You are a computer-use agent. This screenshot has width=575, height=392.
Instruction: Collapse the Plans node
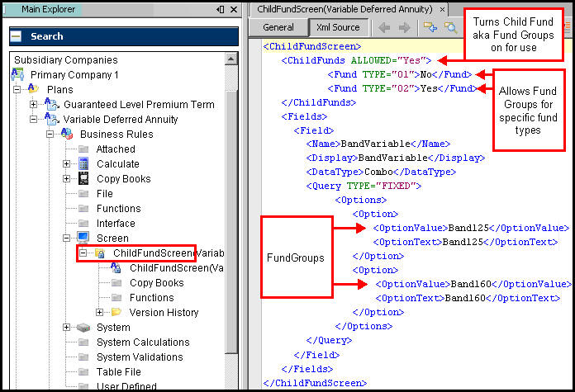(x=17, y=89)
